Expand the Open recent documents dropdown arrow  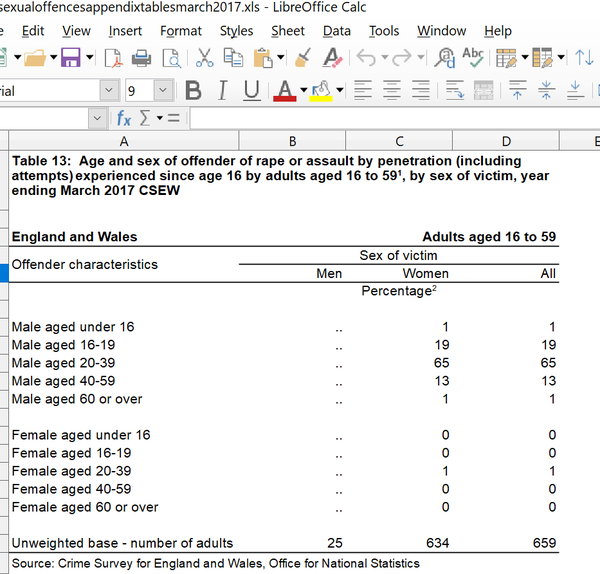click(54, 58)
